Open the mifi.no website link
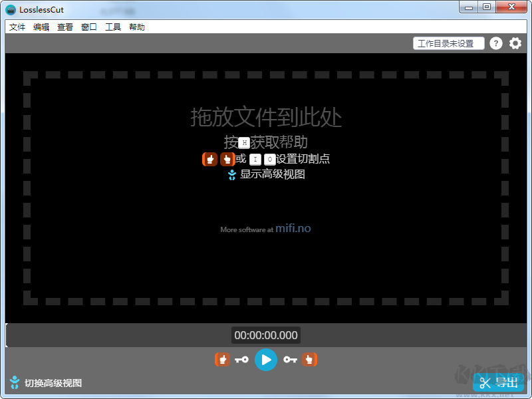532x399 pixels. pos(293,227)
